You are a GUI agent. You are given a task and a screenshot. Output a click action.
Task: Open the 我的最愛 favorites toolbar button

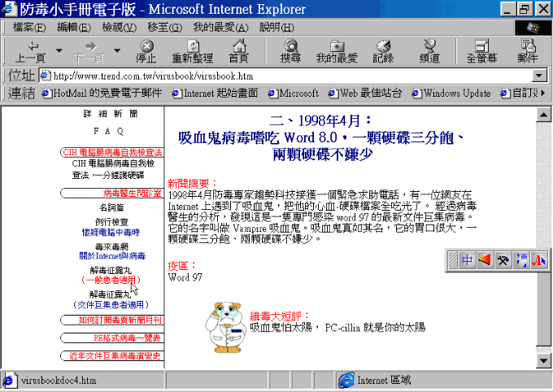pyautogui.click(x=337, y=51)
